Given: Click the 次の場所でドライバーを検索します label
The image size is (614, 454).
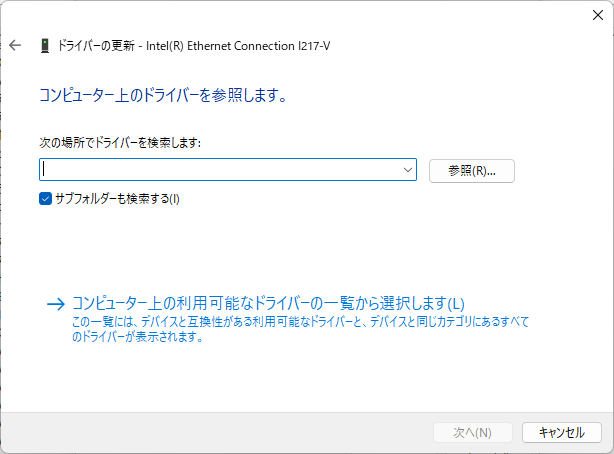Looking at the screenshot, I should pos(120,143).
